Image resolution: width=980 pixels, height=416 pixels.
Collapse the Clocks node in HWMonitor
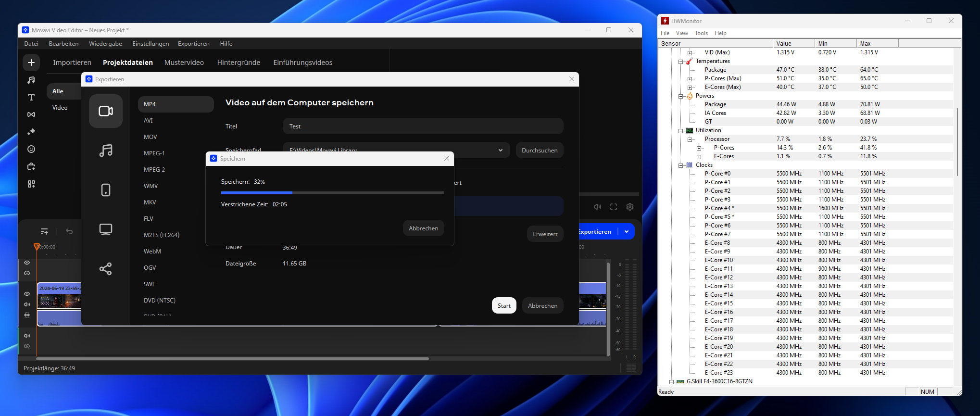(681, 165)
